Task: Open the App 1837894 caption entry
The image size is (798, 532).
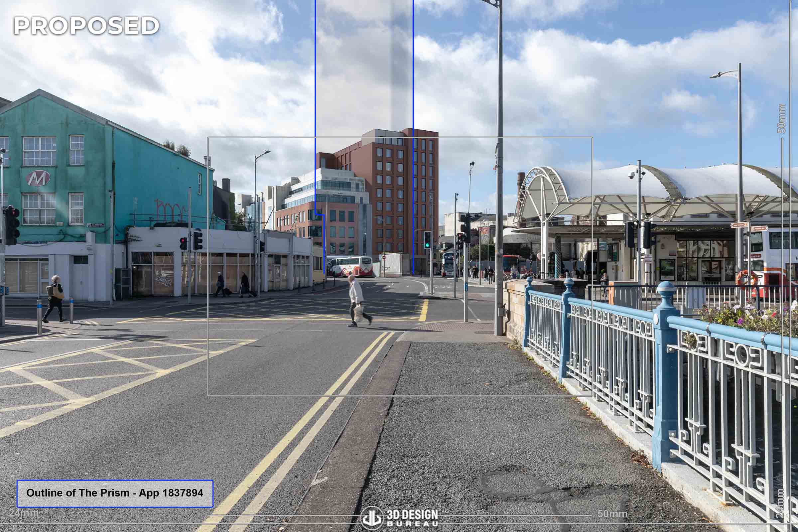Action: click(x=169, y=494)
